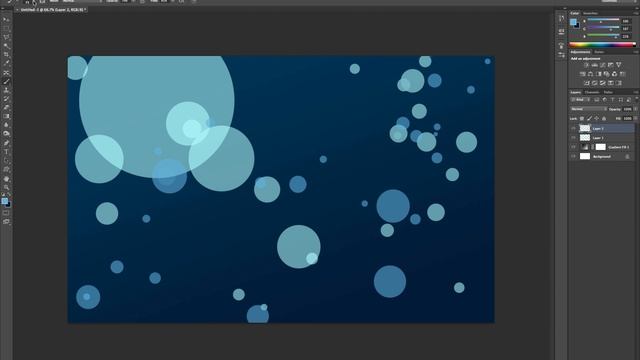Hide the selected top layer
The width and height of the screenshot is (640, 360).
(573, 128)
